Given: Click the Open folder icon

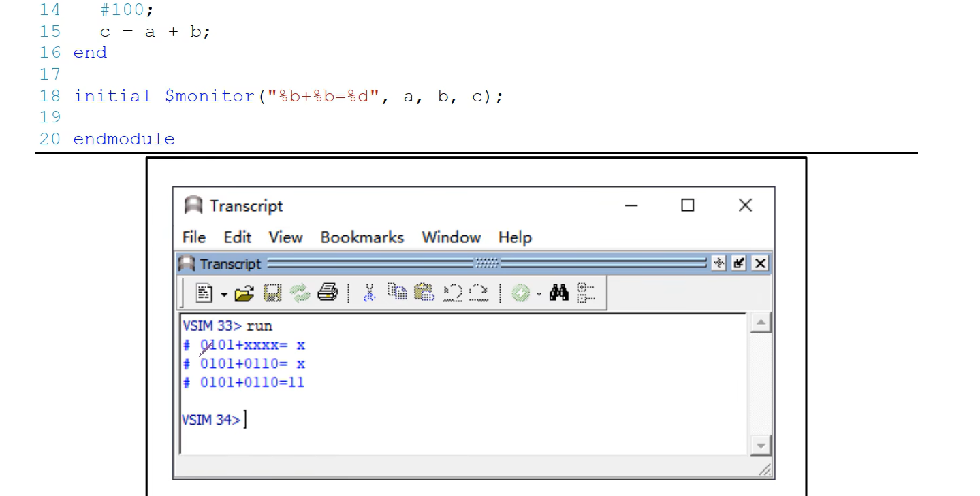Looking at the screenshot, I should pyautogui.click(x=244, y=293).
